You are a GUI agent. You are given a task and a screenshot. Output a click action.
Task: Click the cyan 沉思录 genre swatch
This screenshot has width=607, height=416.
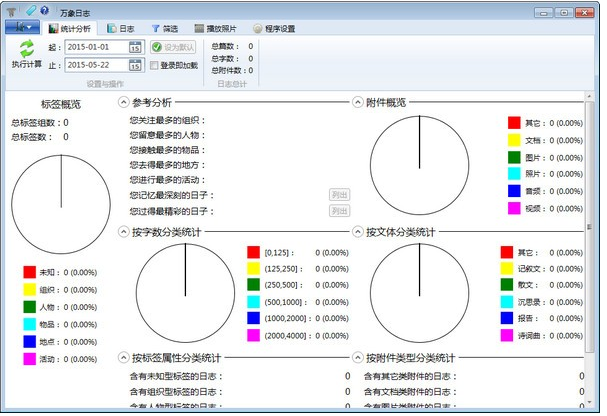click(507, 302)
